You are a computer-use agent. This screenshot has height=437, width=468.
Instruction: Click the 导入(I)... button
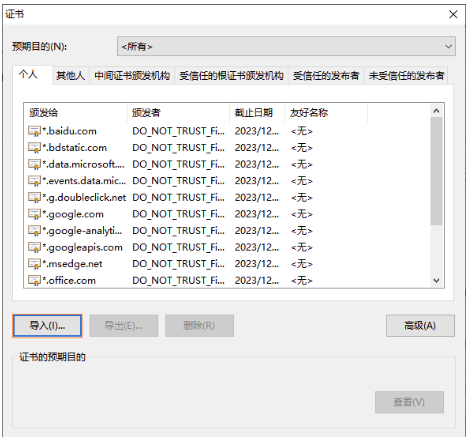tap(47, 326)
